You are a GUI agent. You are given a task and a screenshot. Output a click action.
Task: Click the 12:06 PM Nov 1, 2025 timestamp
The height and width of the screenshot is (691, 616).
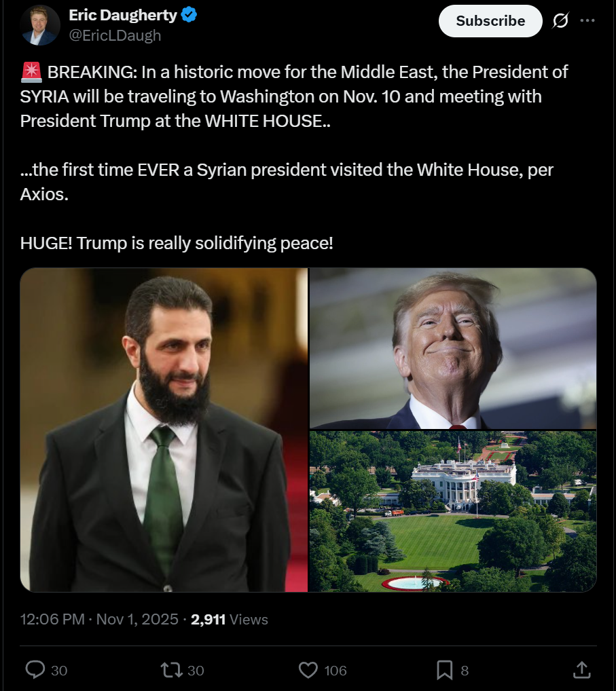pos(99,619)
